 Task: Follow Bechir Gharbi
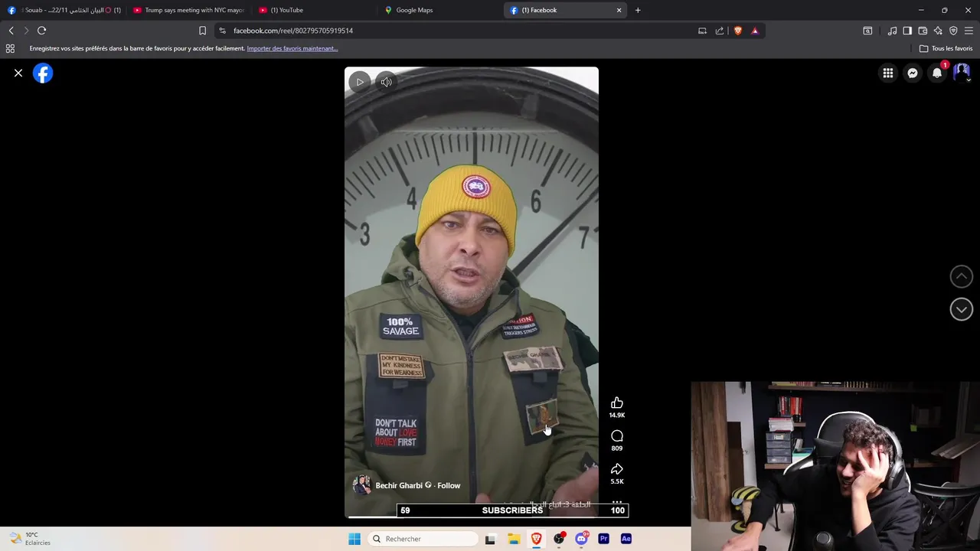[449, 486]
